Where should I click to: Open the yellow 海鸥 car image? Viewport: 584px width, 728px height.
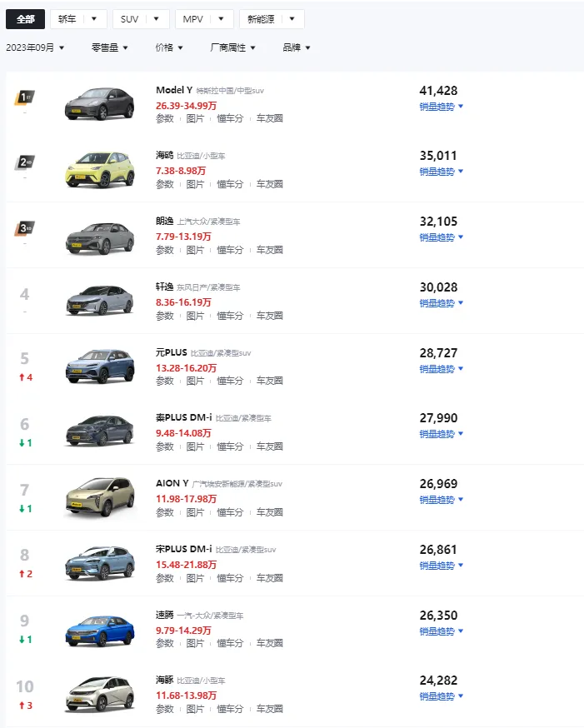[99, 169]
